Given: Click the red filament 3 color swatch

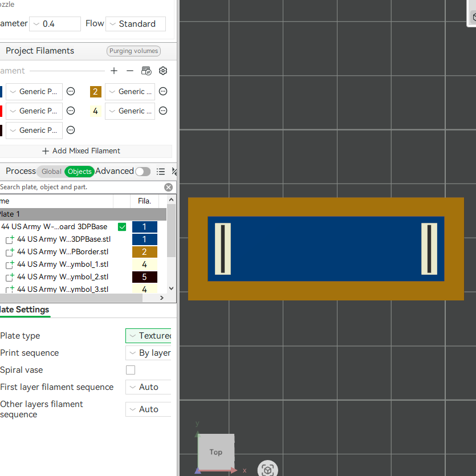Looking at the screenshot, I should [1, 111].
